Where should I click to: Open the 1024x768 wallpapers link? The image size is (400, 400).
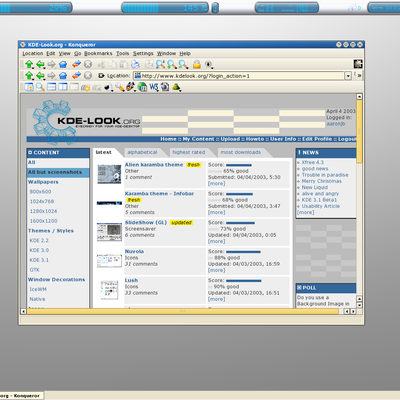(x=42, y=201)
